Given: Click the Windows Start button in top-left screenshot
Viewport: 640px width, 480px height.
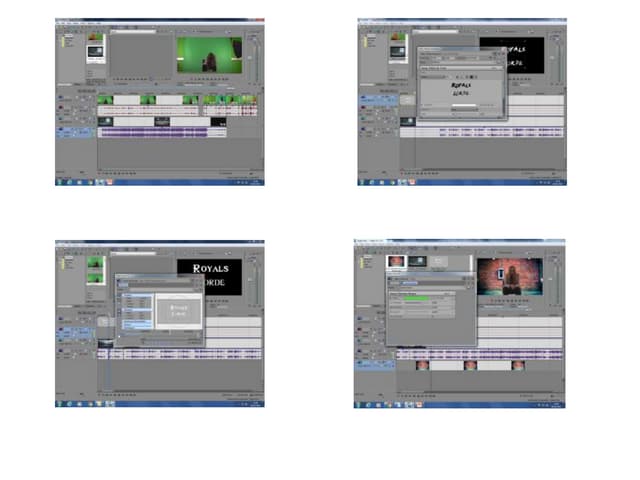Looking at the screenshot, I should point(59,183).
